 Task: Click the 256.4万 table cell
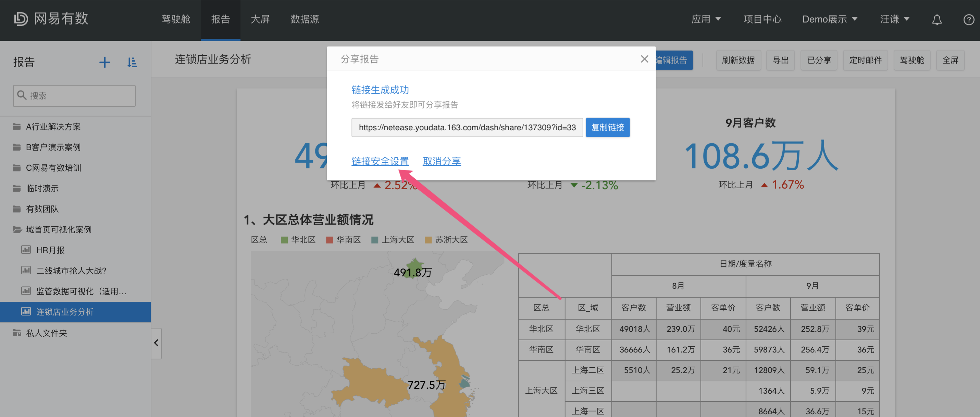tap(813, 349)
